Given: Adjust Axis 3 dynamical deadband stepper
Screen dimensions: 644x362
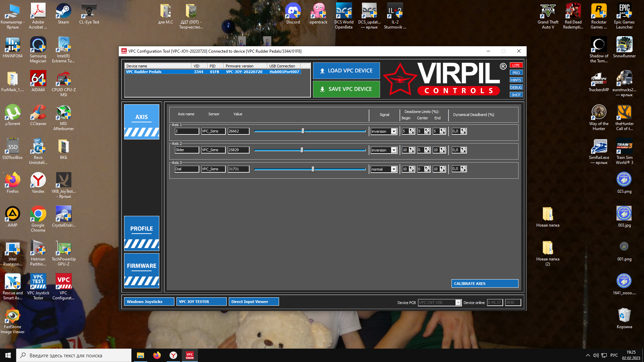Looking at the screenshot, I should [x=463, y=169].
